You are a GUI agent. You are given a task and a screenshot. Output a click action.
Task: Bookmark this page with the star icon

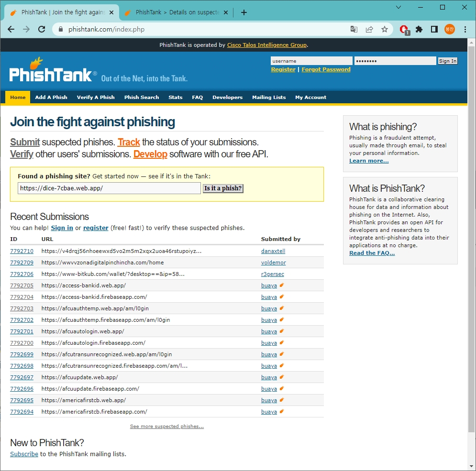pyautogui.click(x=385, y=29)
